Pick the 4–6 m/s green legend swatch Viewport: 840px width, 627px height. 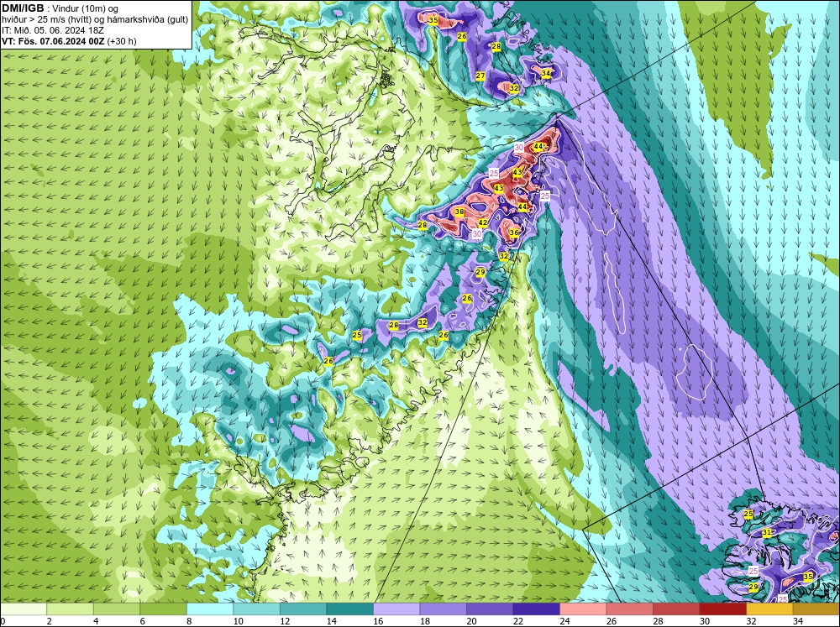[117, 609]
